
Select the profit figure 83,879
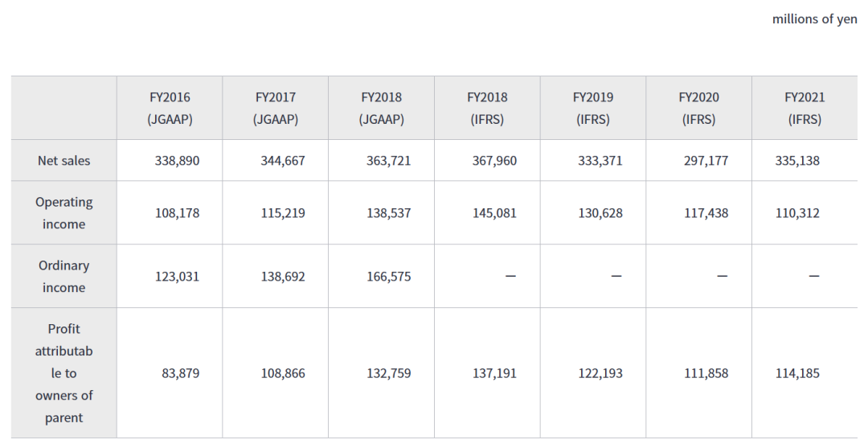pos(180,373)
